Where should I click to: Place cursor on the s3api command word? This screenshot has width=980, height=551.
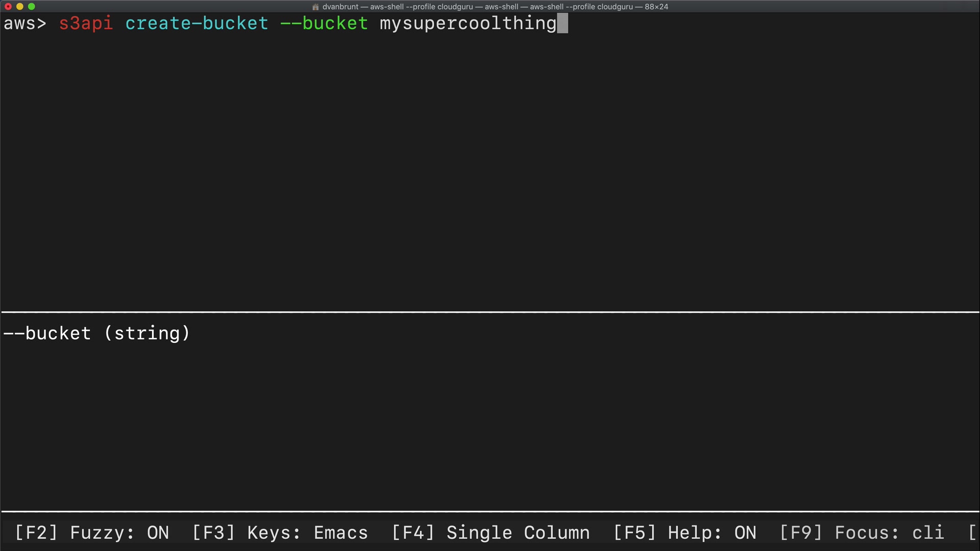click(x=86, y=23)
